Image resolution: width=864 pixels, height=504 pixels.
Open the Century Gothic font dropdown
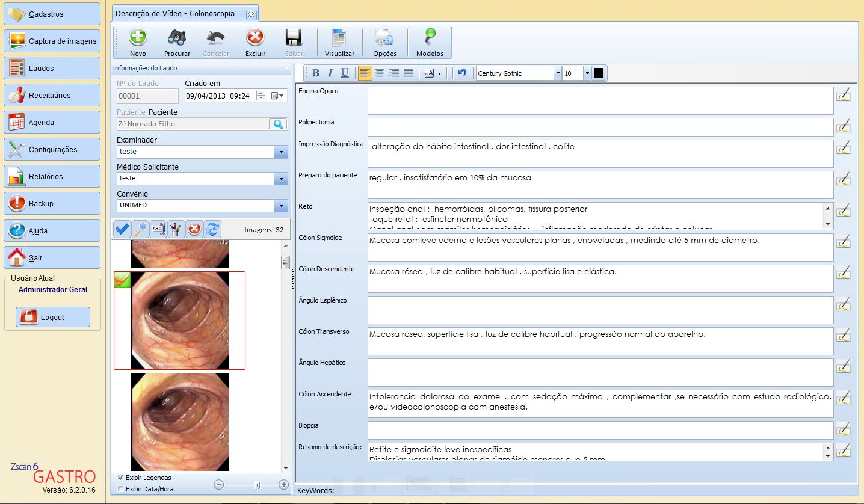pyautogui.click(x=557, y=73)
